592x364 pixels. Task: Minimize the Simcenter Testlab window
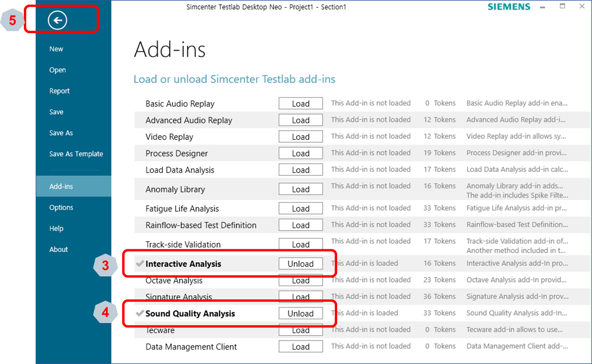[542, 7]
